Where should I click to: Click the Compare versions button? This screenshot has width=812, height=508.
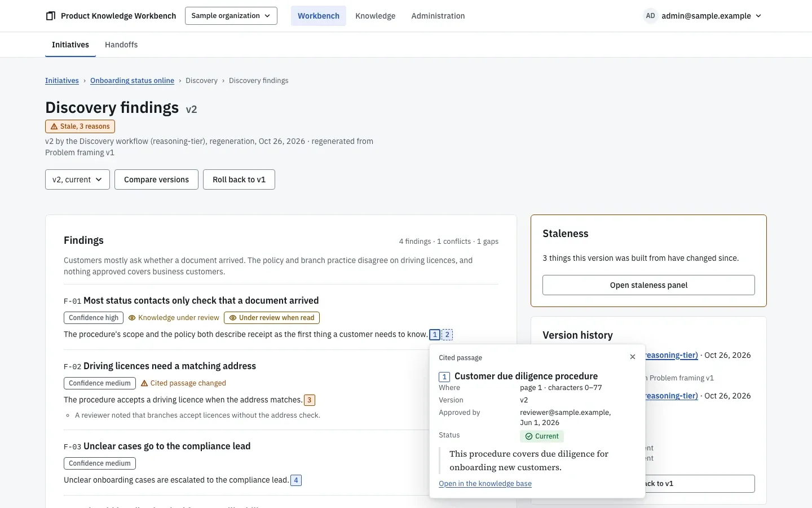(157, 179)
